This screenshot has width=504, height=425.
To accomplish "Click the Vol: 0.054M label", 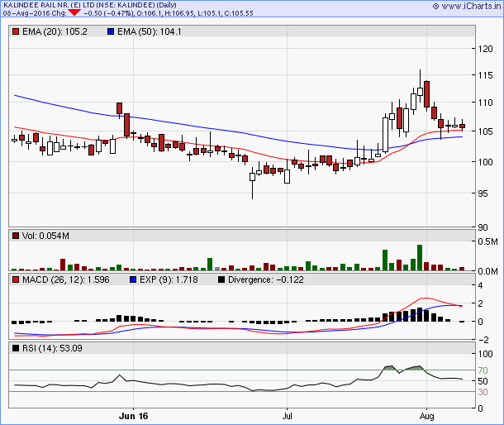I will [x=45, y=236].
